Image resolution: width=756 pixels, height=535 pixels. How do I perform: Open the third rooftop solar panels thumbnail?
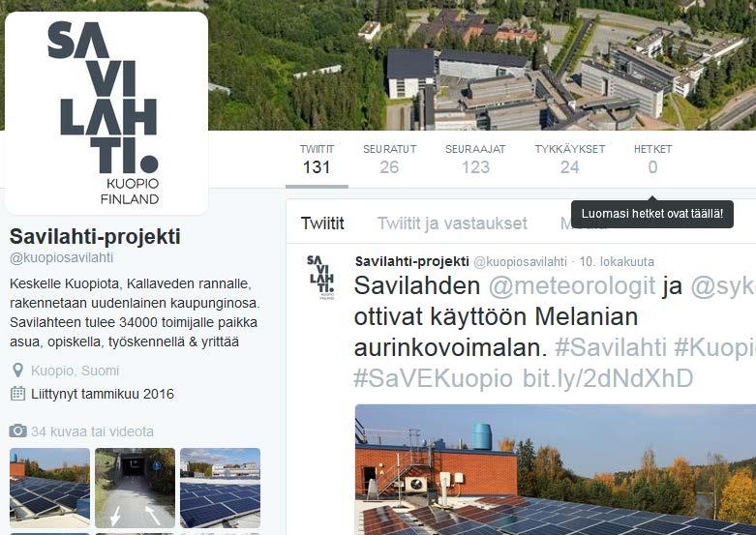[x=221, y=488]
